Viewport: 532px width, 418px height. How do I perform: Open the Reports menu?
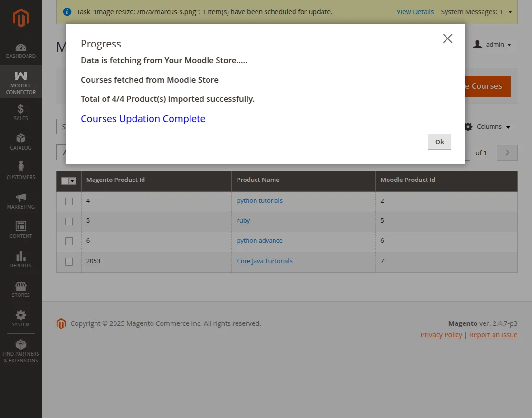[21, 260]
